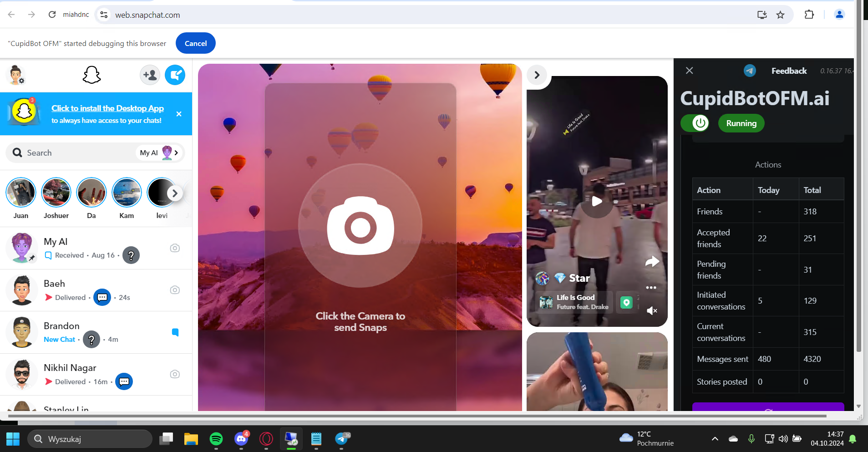Image resolution: width=868 pixels, height=452 pixels.
Task: Expand stories row with right chevron
Action: tap(175, 193)
